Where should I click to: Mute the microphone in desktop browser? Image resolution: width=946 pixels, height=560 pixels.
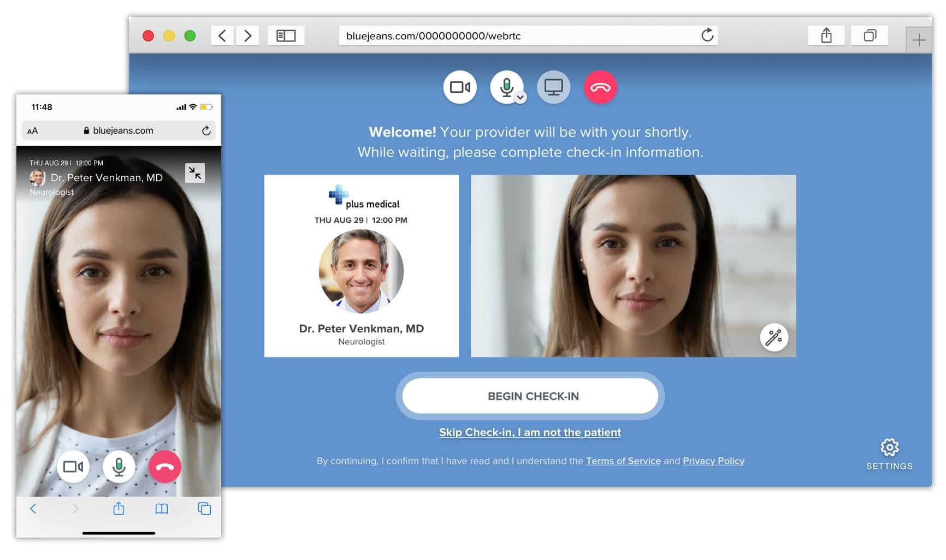pos(506,87)
